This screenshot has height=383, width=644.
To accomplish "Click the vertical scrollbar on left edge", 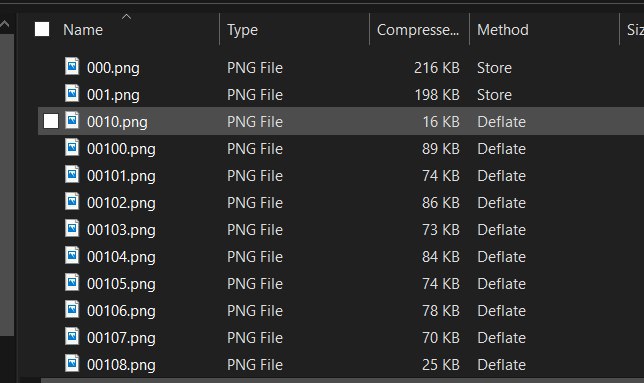I will tap(7, 185).
